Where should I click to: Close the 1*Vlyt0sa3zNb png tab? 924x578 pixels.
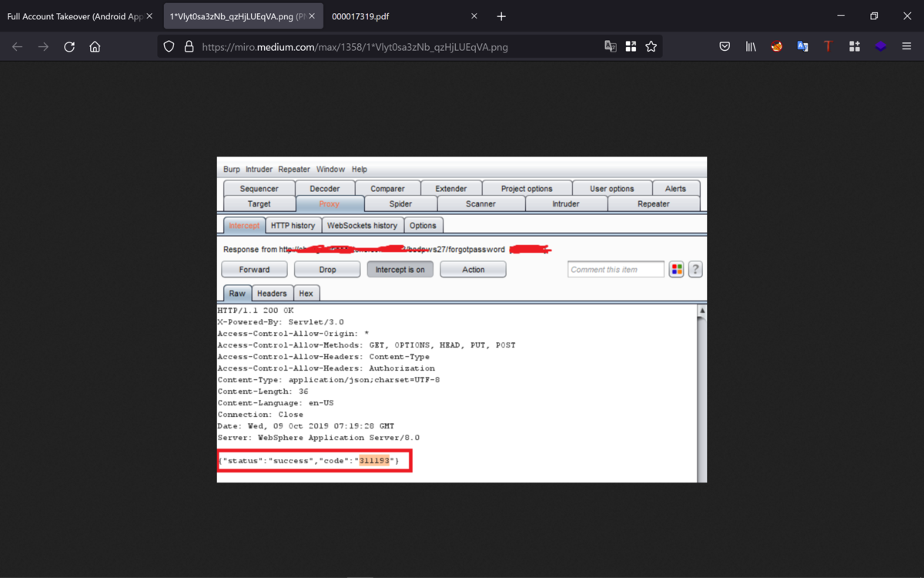(x=312, y=16)
